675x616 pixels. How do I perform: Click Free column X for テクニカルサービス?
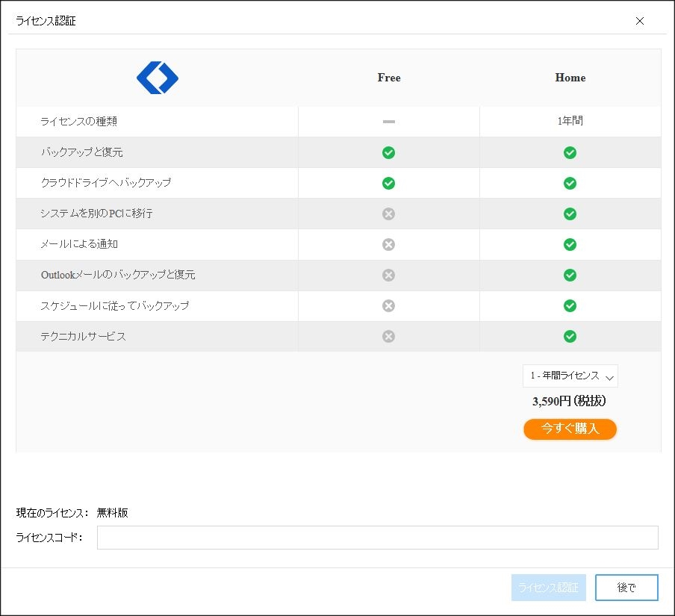[388, 336]
